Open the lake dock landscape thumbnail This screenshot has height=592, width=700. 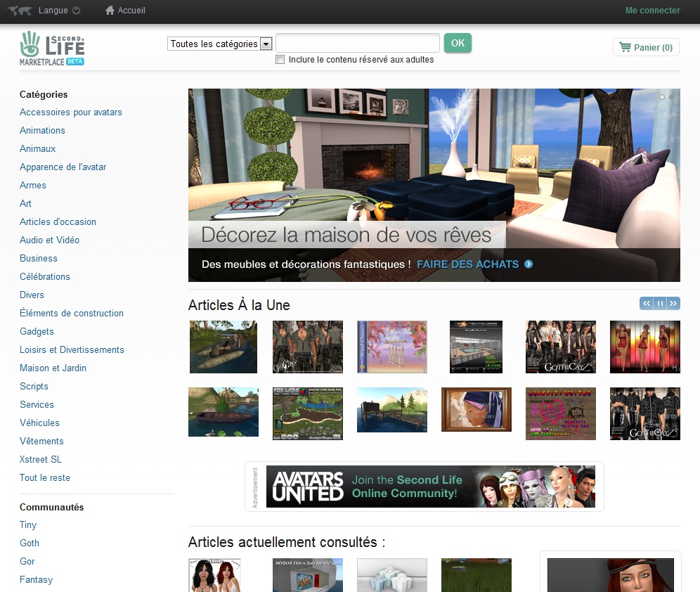(x=392, y=410)
